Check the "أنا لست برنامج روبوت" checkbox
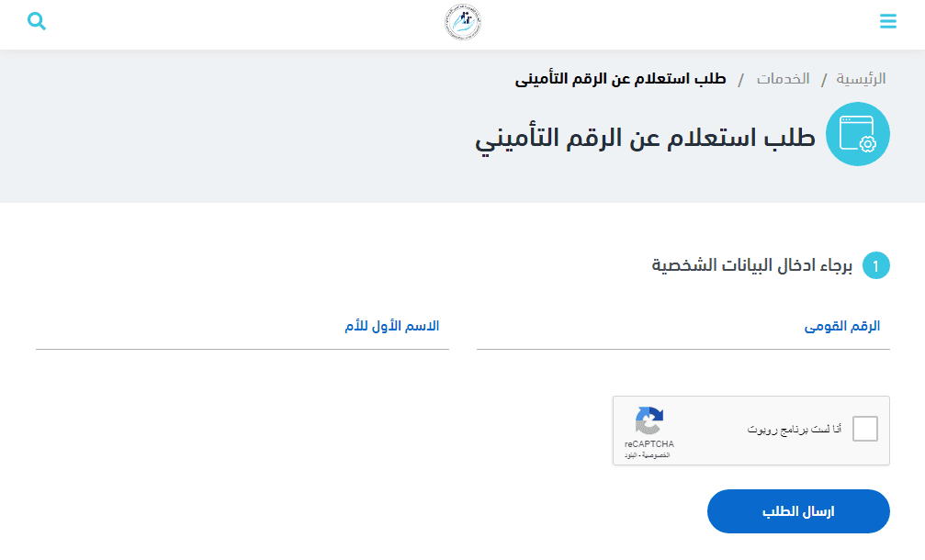This screenshot has width=925, height=560. [x=864, y=429]
